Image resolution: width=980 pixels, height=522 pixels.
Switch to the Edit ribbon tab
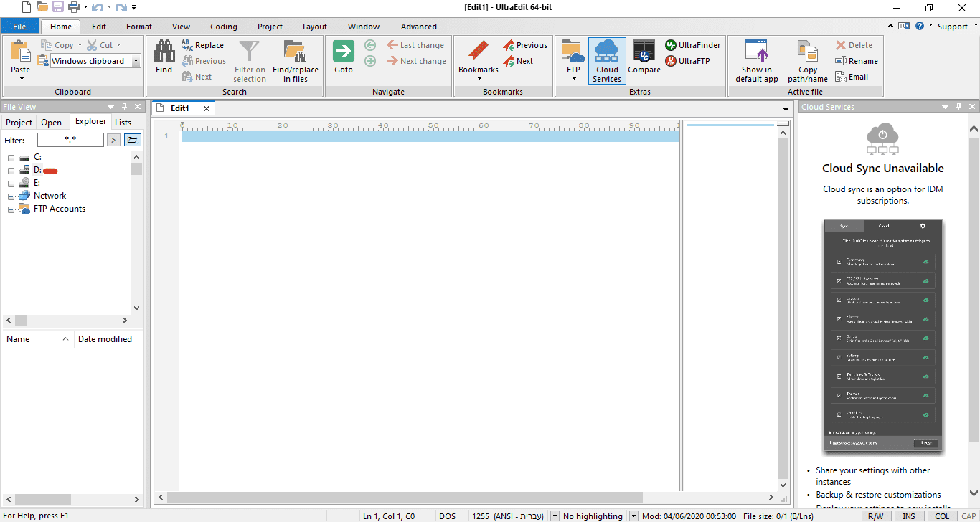99,27
